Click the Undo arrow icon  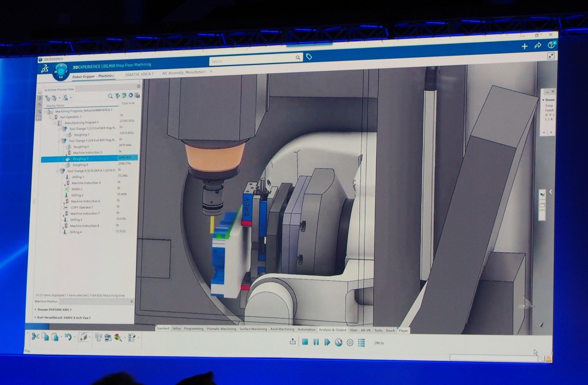tap(68, 337)
